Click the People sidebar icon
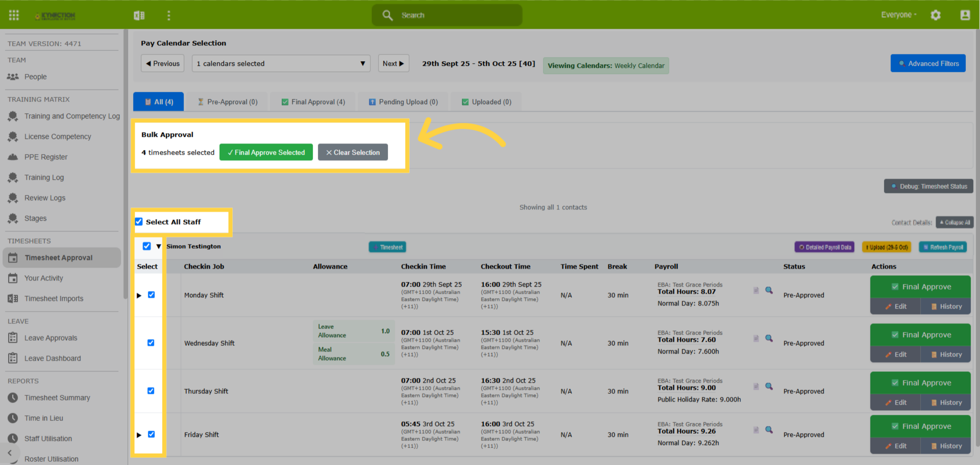This screenshot has width=980, height=465. tap(13, 76)
